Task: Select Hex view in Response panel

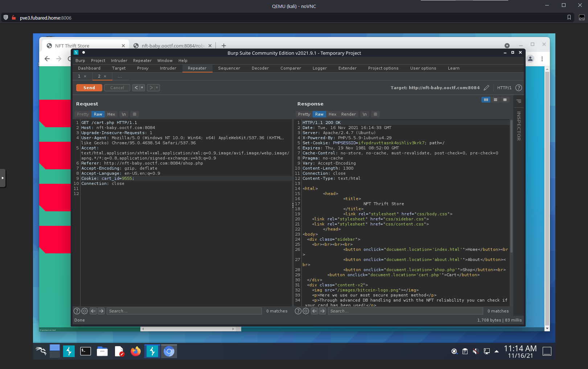Action: tap(332, 114)
